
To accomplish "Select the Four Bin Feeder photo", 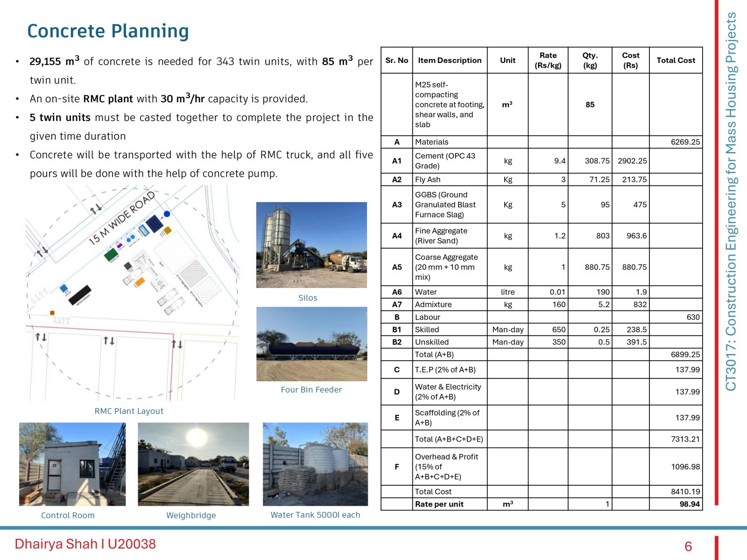I will point(311,344).
